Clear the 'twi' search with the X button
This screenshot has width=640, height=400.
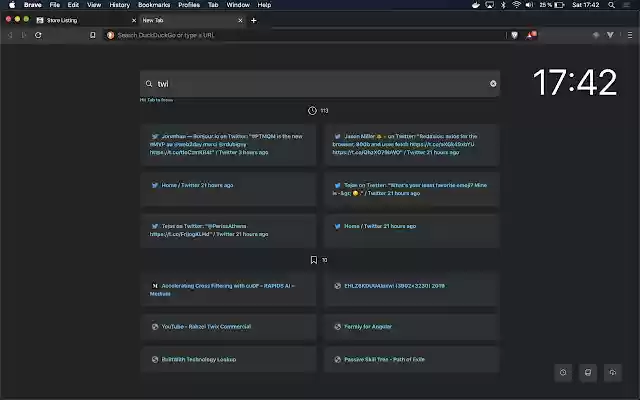pyautogui.click(x=493, y=84)
